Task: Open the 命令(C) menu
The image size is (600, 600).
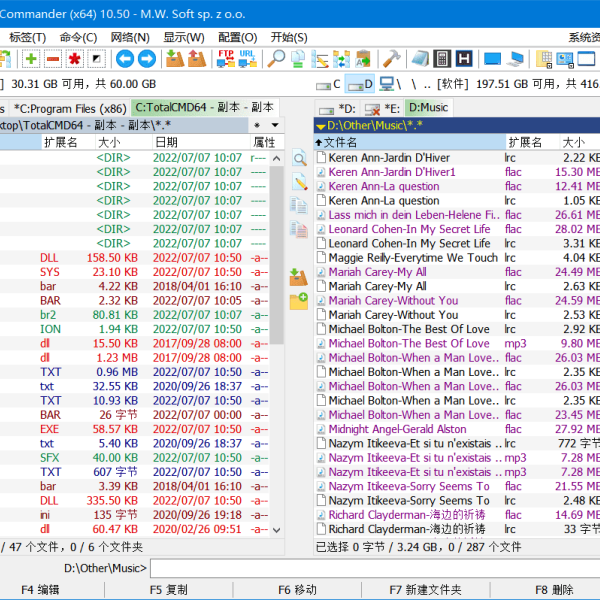Action: 78,38
